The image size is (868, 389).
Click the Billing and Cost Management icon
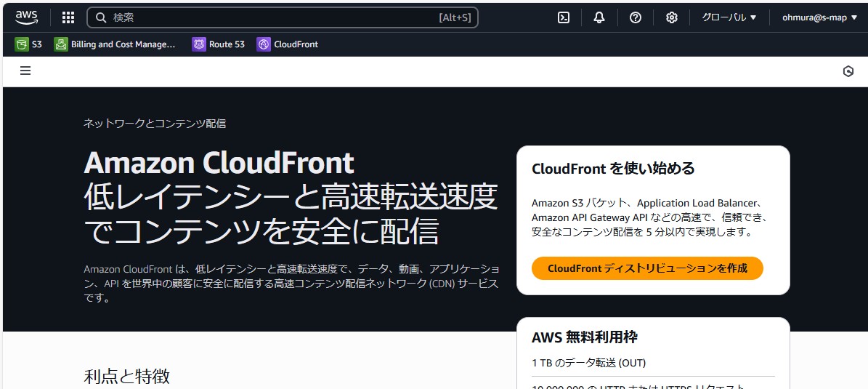pos(61,44)
